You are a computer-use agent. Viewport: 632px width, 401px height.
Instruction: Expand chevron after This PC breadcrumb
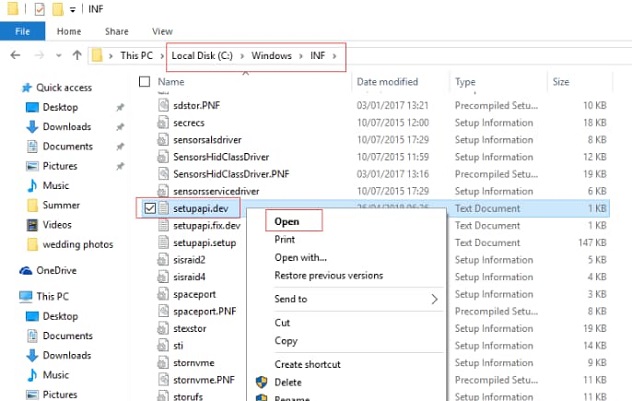pyautogui.click(x=162, y=56)
